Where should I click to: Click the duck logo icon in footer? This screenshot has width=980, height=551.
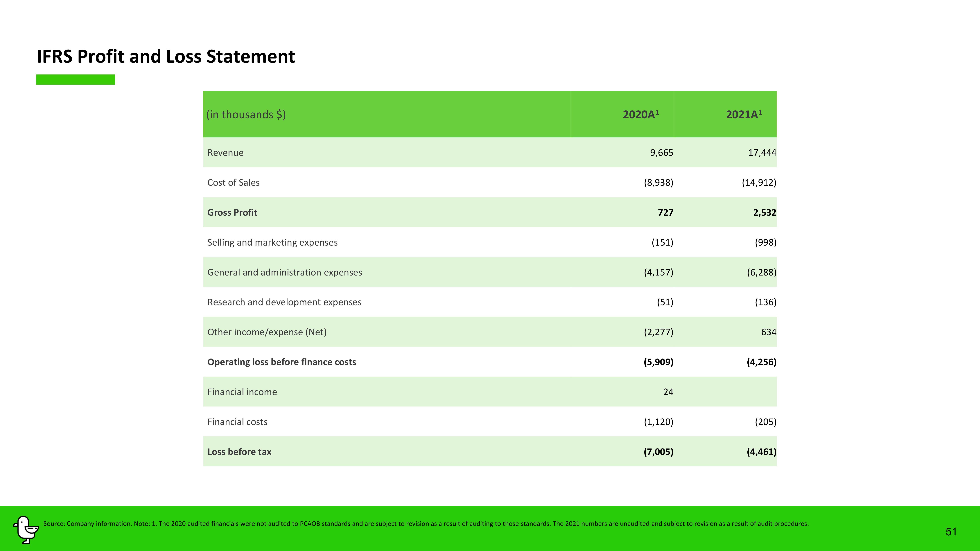[x=26, y=530]
